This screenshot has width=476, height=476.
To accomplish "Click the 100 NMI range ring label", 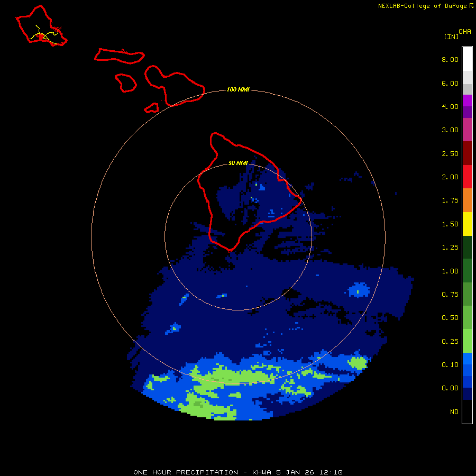I will [x=238, y=89].
